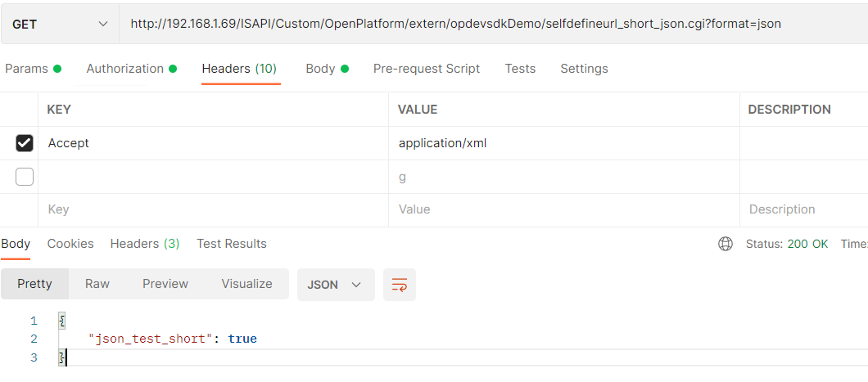Switch to the Params tab
Screen dimensions: 868x382
click(x=33, y=69)
